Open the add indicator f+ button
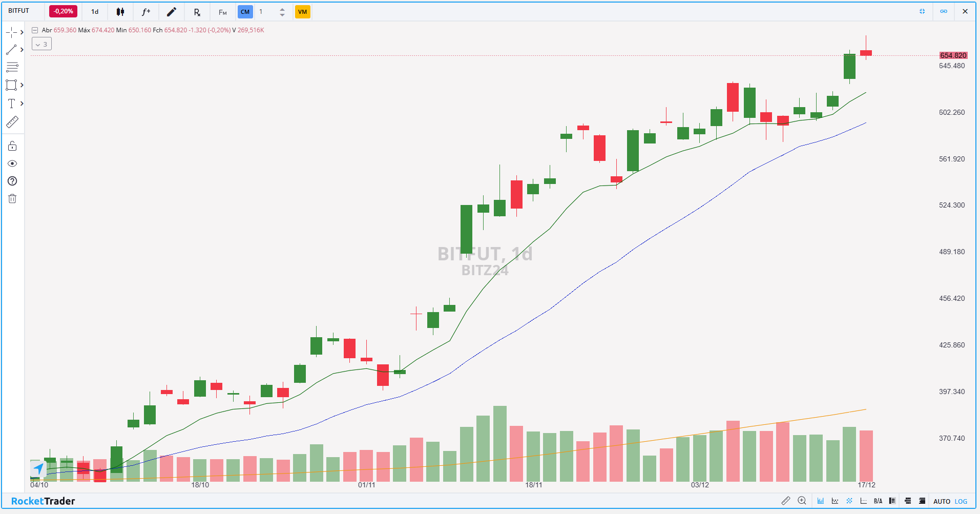 pos(146,12)
